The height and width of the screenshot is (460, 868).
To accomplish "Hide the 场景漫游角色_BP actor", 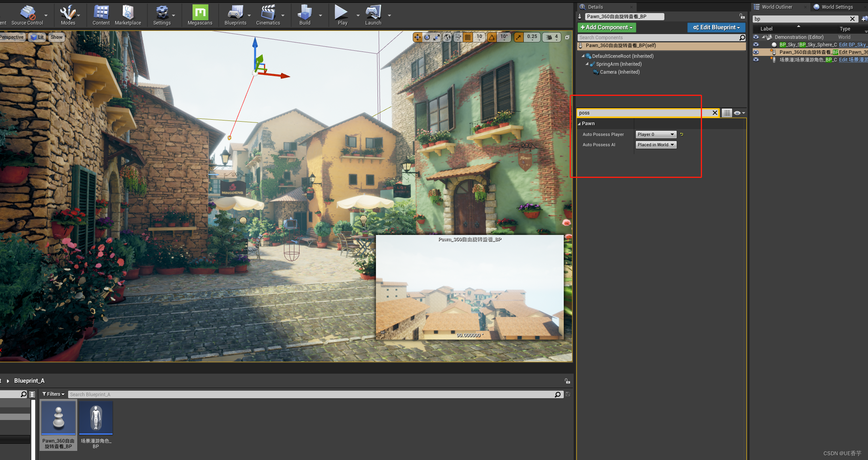I will tap(756, 59).
